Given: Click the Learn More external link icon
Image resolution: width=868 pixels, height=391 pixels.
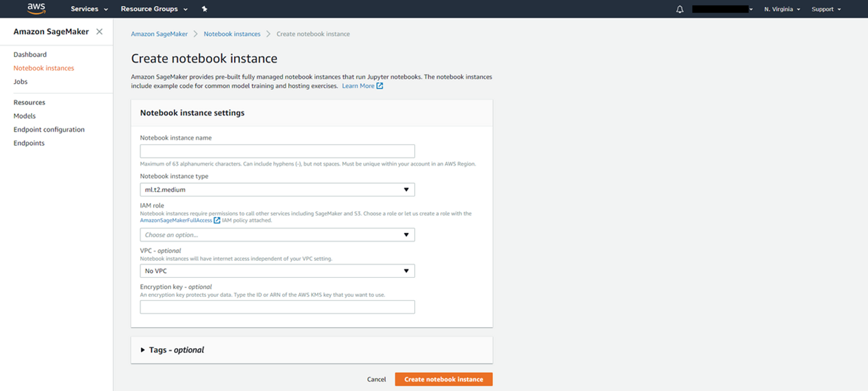Looking at the screenshot, I should (380, 86).
